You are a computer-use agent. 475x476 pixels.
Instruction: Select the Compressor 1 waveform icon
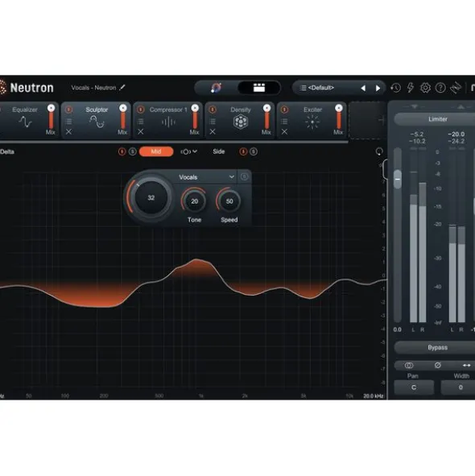(x=168, y=122)
